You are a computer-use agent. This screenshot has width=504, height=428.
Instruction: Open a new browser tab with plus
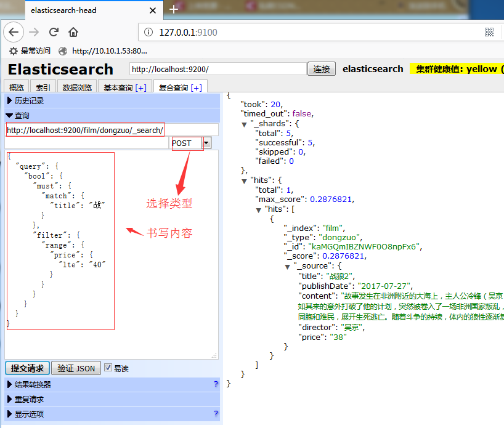click(x=174, y=9)
